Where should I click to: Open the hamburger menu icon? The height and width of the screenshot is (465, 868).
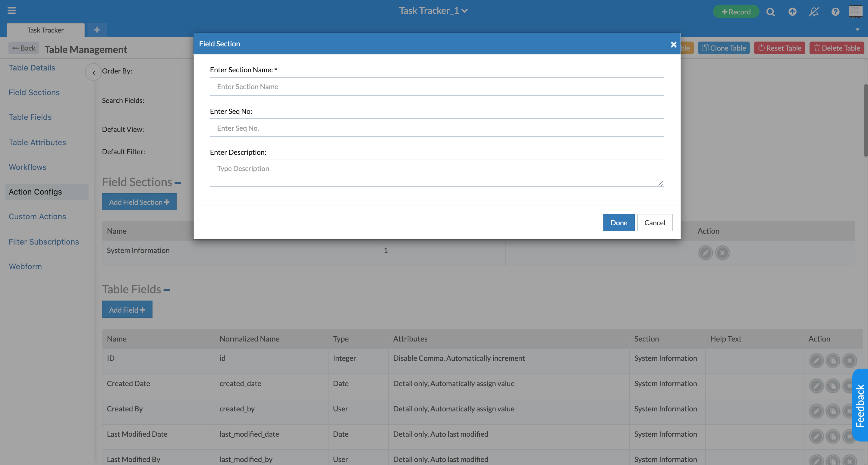(11, 11)
